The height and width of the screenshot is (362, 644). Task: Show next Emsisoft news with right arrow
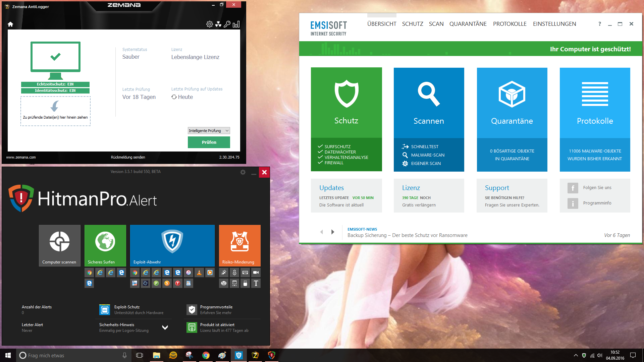(x=333, y=232)
